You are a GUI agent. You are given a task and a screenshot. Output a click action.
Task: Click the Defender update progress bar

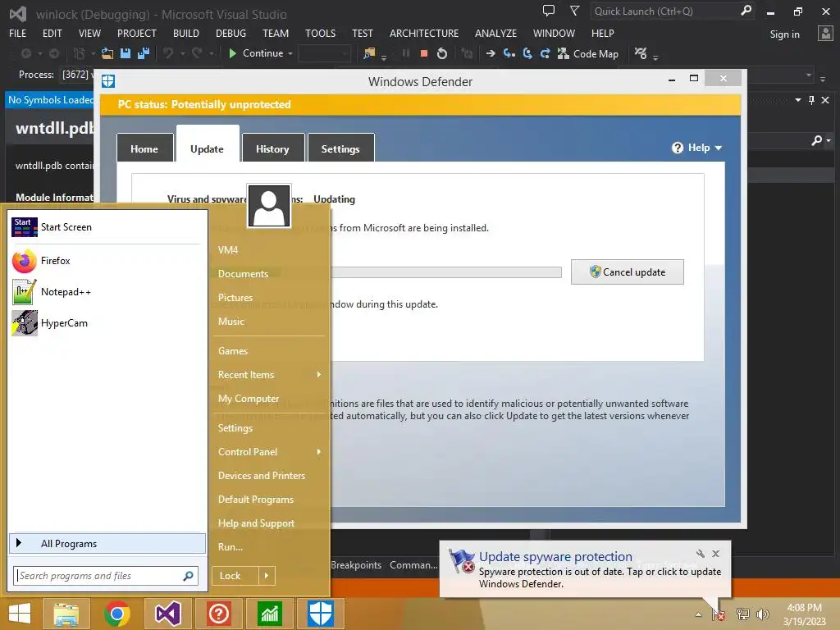tap(445, 272)
